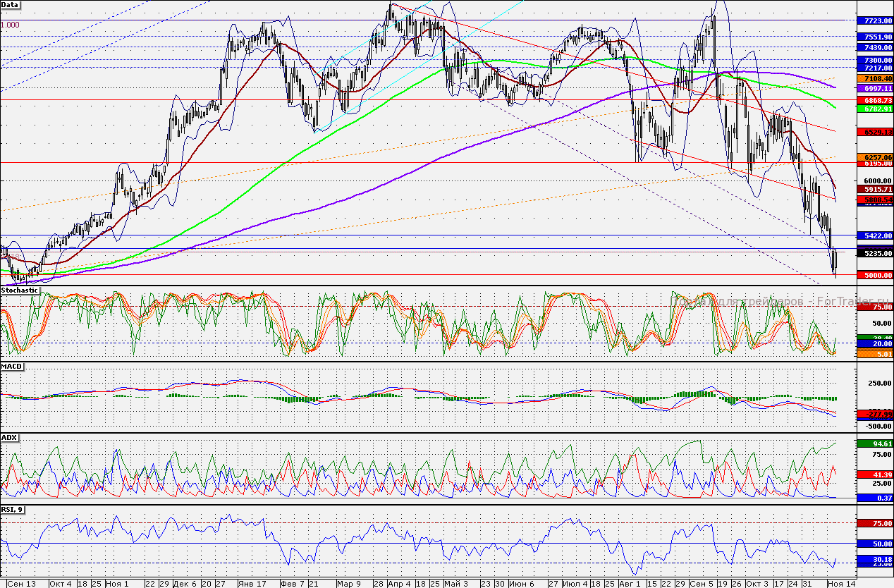
Task: Click the ForTrader.ru watermark text
Action: pos(739,302)
